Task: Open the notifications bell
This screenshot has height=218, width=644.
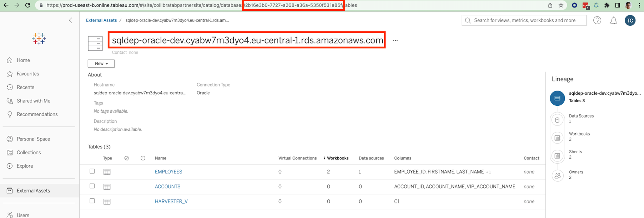Action: tap(613, 21)
